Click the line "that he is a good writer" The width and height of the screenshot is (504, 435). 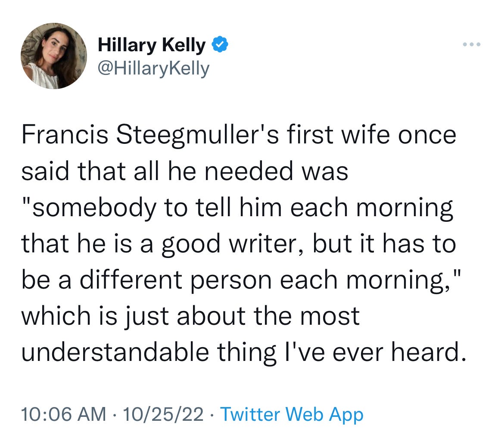click(239, 244)
